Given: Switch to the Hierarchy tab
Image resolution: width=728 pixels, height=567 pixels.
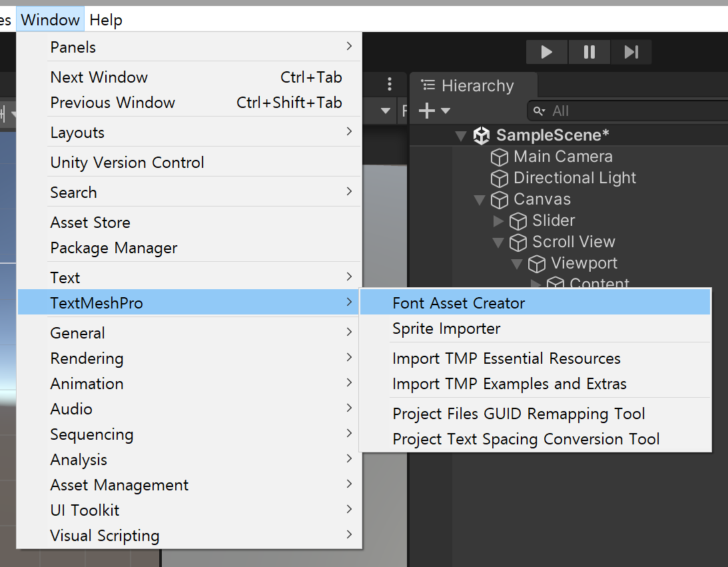Looking at the screenshot, I should pos(474,85).
